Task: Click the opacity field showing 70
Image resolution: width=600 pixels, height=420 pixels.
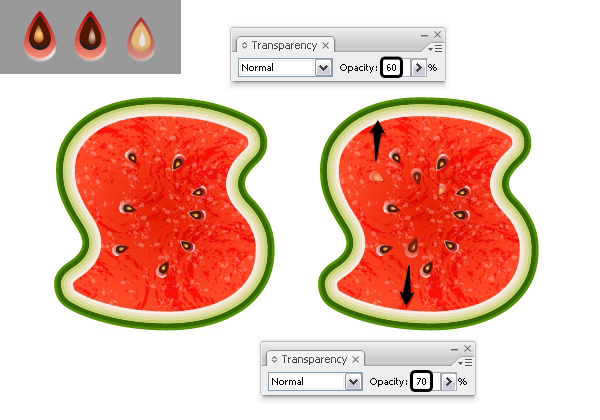Action: [x=421, y=381]
